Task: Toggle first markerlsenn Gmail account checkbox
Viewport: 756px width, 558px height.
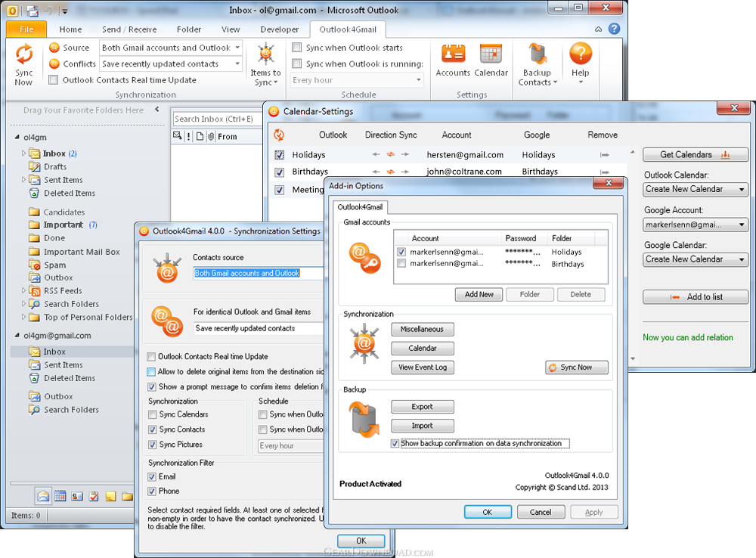Action: point(401,252)
